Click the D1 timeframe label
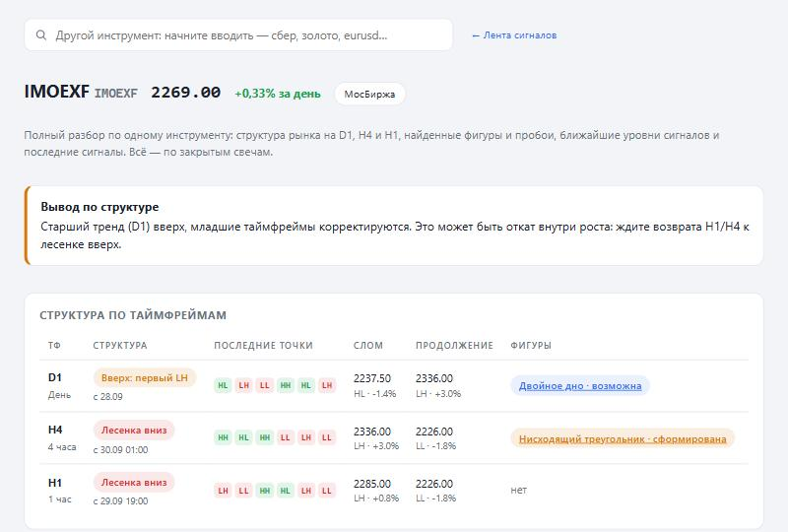 (55, 377)
